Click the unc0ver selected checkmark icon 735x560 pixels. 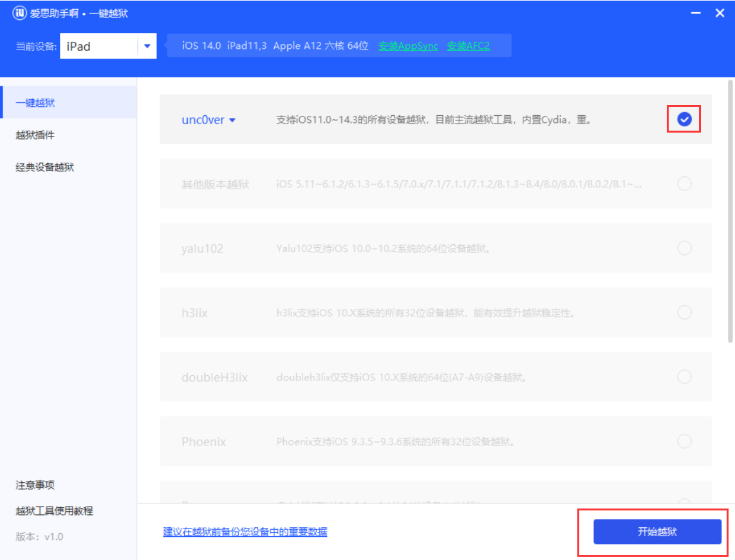click(684, 119)
